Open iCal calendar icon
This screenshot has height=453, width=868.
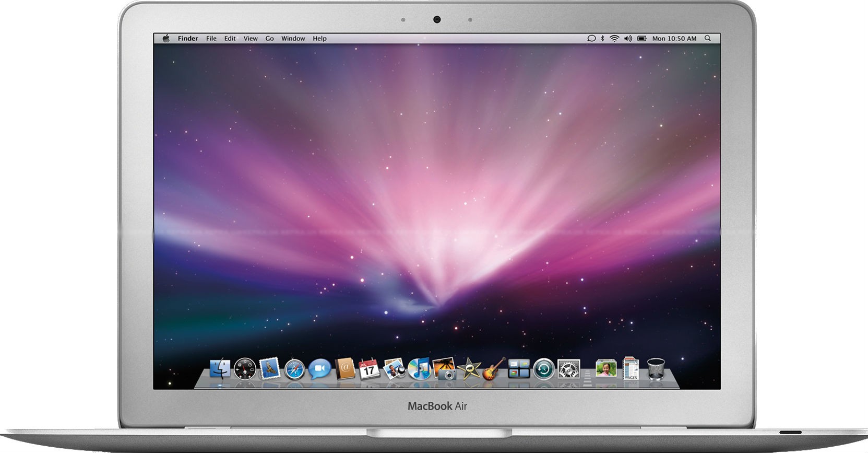(369, 369)
